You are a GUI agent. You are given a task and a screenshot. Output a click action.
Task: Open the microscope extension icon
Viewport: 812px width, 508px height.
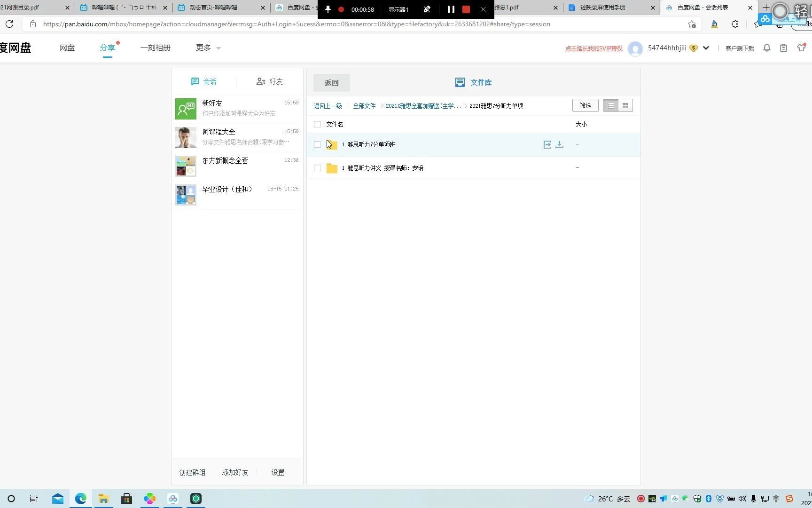click(714, 24)
